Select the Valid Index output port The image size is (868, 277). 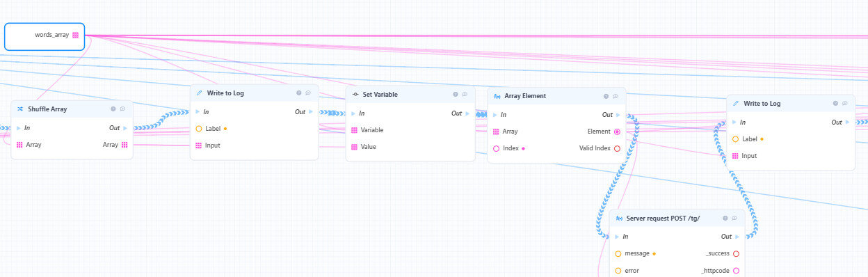pyautogui.click(x=617, y=148)
